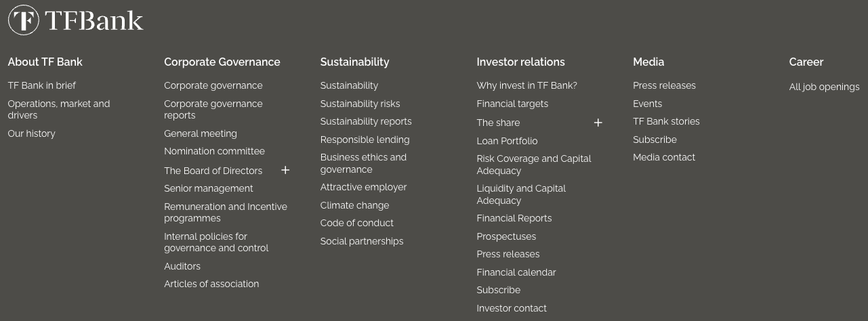
Task: View All job openings
Action: coord(824,87)
